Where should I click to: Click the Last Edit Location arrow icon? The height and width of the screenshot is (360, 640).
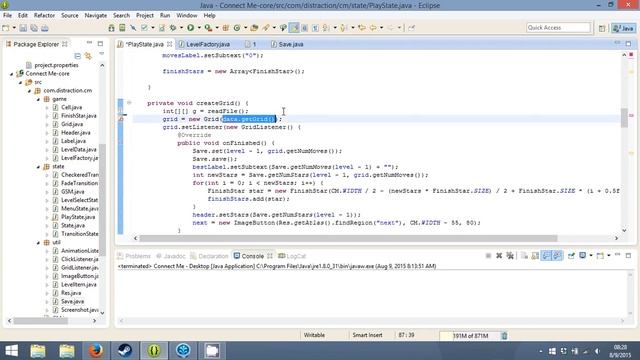(x=362, y=28)
